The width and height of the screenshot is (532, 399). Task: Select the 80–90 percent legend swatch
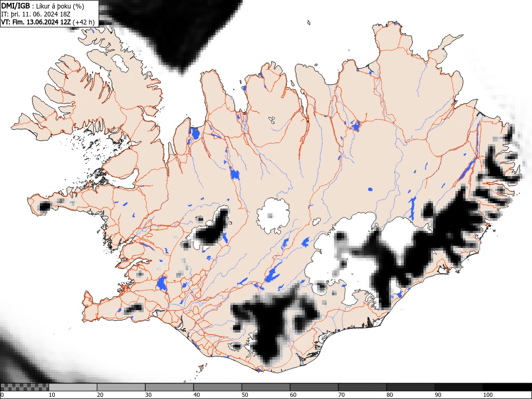[x=410, y=387]
